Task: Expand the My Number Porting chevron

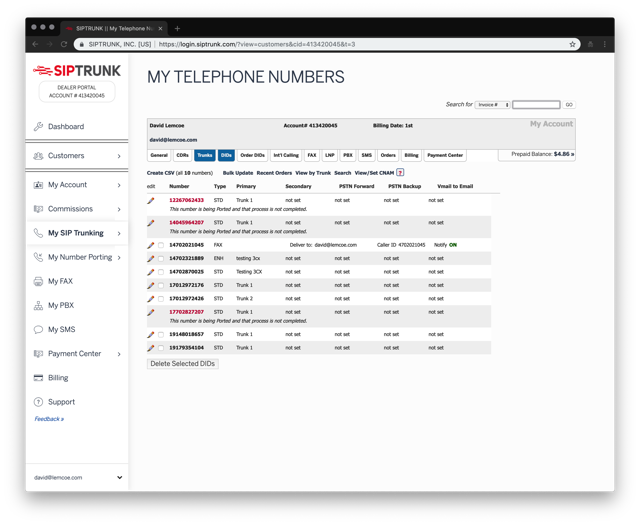Action: coord(119,258)
